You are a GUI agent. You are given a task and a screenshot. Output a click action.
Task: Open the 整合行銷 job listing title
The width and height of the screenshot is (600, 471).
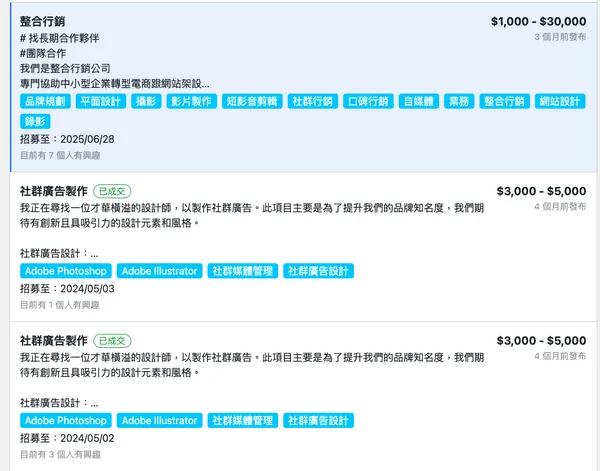click(x=42, y=21)
